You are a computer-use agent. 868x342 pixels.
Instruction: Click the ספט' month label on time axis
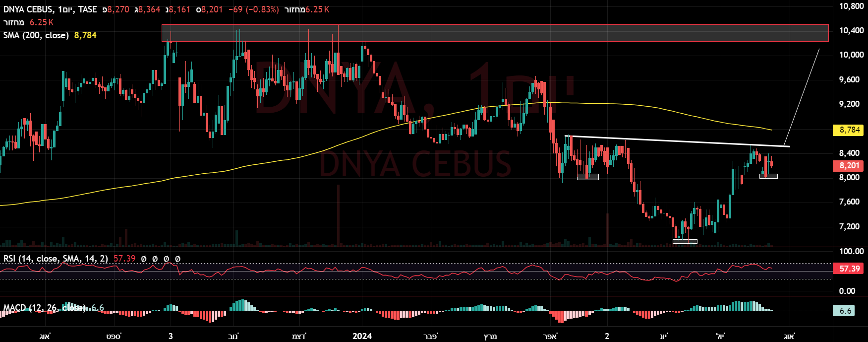pos(114,337)
